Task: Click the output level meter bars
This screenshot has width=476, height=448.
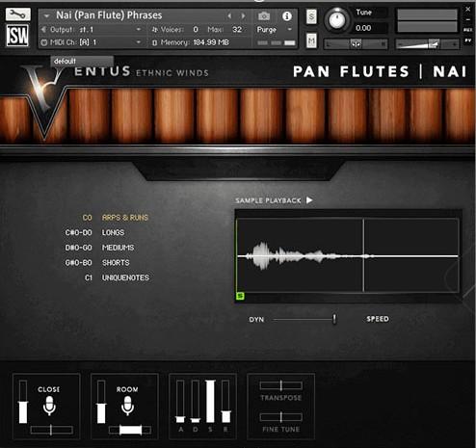Action: 427,20
